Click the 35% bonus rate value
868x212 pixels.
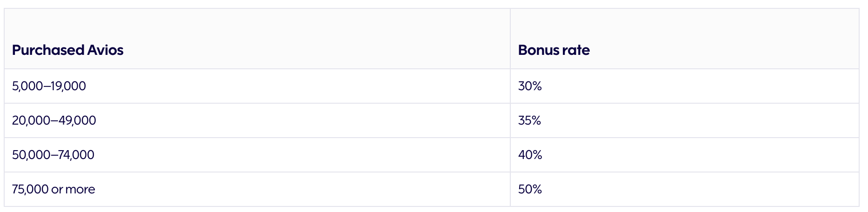click(x=529, y=121)
